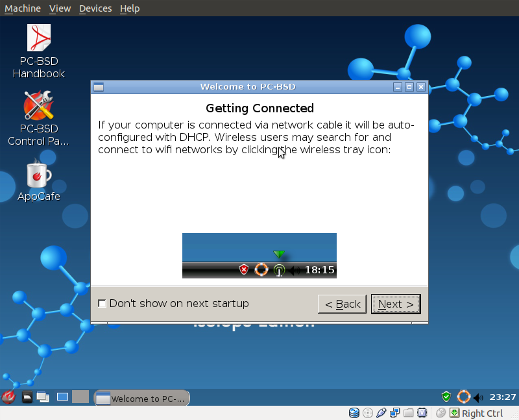Viewport: 519px width, 420px height.
Task: Switch to the first virtual desktop pager
Action: click(x=62, y=397)
